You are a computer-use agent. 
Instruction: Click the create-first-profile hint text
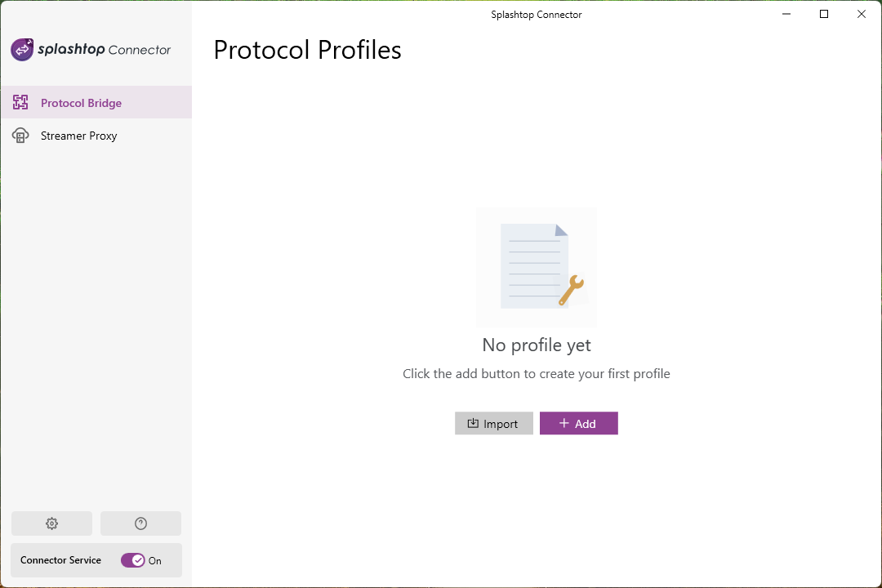(x=536, y=373)
